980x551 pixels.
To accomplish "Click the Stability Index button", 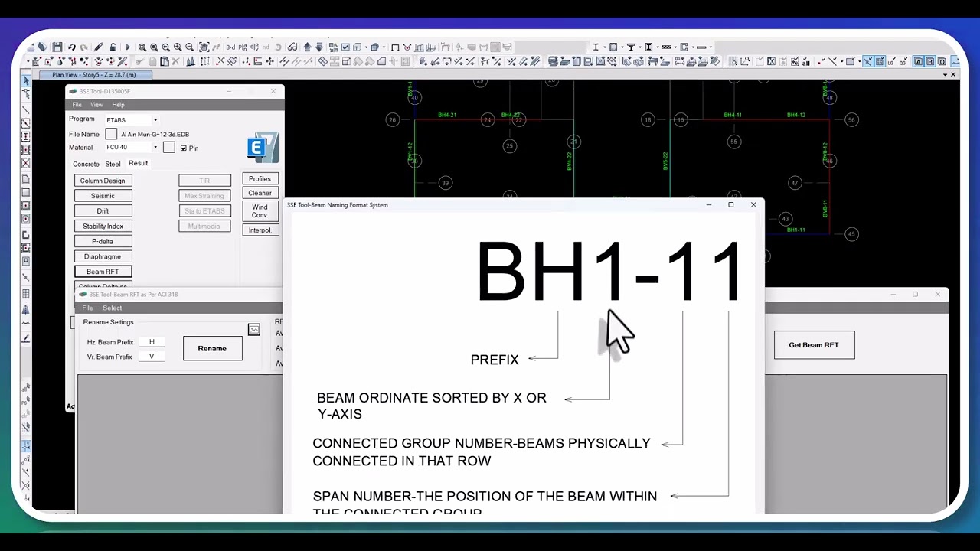I will 103,227.
